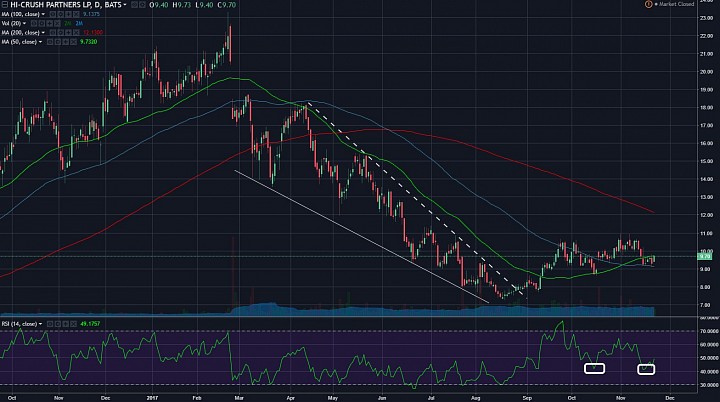This screenshot has width=720, height=402.
Task: Open the MA (50, close) dropdown arrow
Action: point(40,42)
